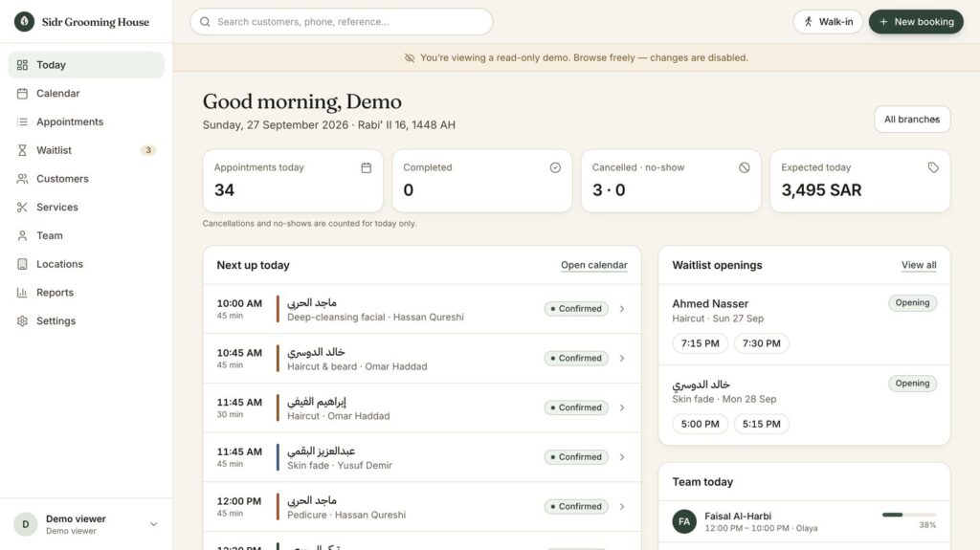Click the Locations building icon
980x550 pixels.
tap(23, 264)
